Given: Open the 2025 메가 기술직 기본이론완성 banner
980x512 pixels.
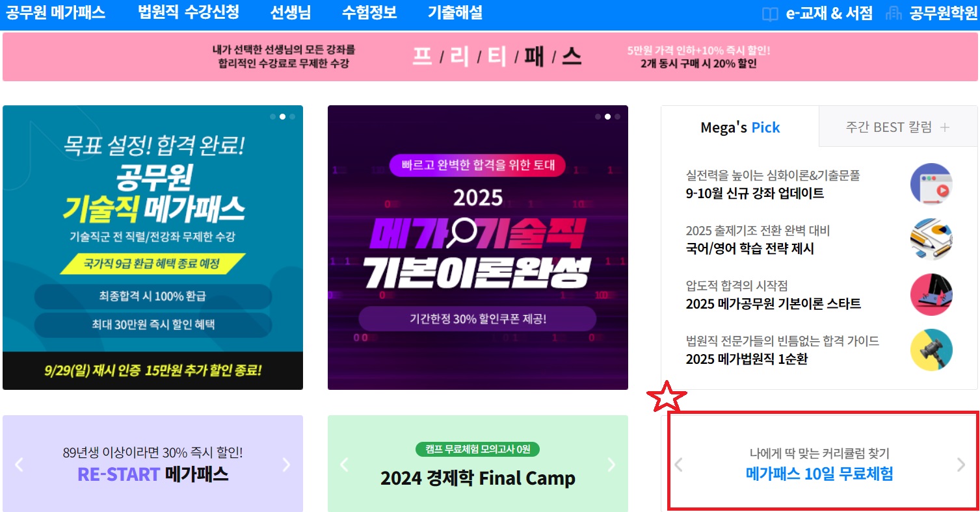Looking at the screenshot, I should point(478,248).
